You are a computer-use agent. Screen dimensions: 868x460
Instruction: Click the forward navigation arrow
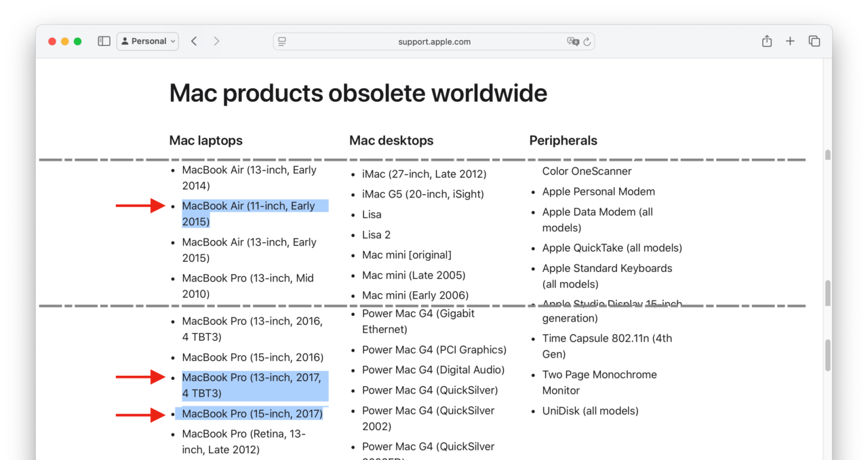216,41
